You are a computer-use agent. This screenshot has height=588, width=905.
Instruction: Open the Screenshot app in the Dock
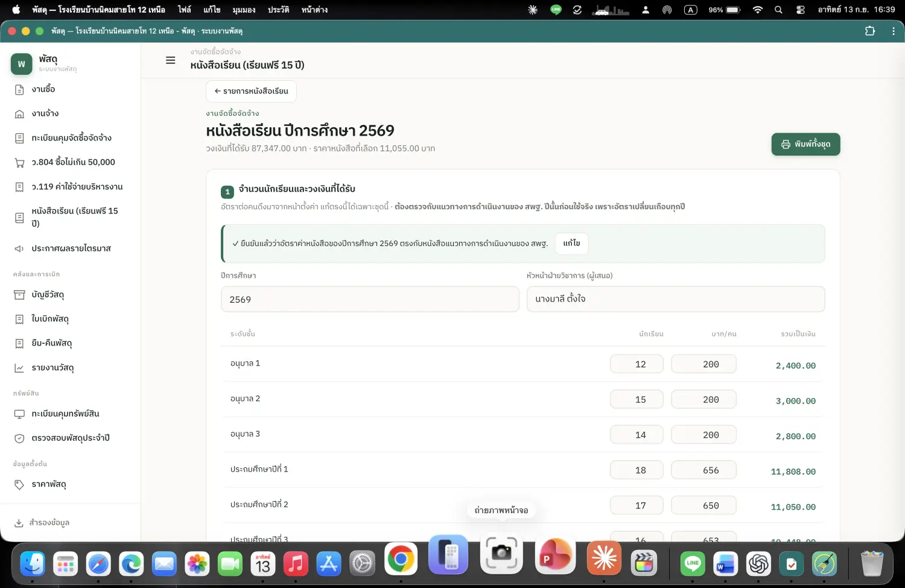pos(501,554)
